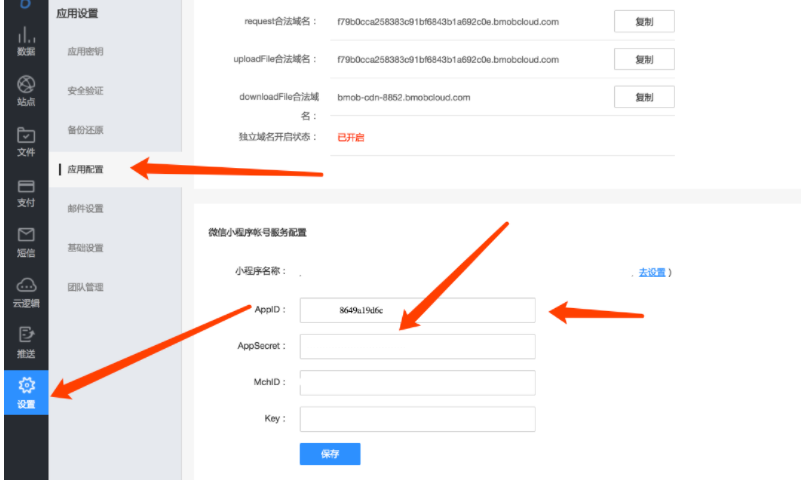This screenshot has width=801, height=486.
Task: Open the 安全验证 menu item
Action: tap(85, 91)
